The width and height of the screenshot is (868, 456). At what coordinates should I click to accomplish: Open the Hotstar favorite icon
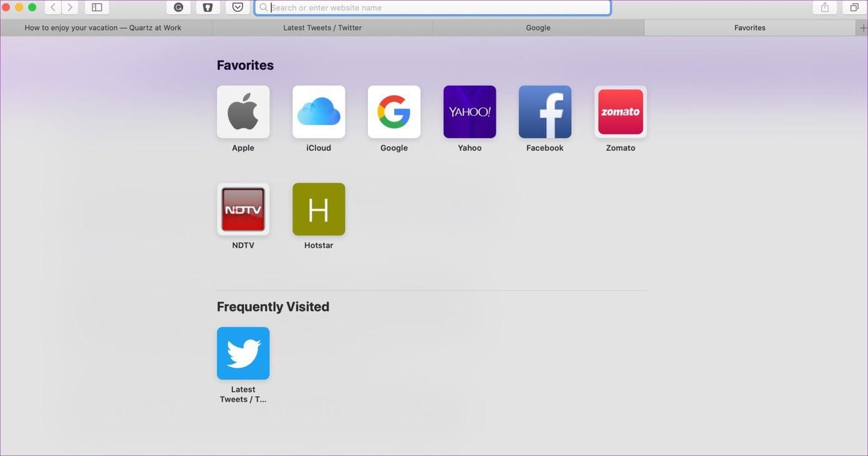coord(319,209)
